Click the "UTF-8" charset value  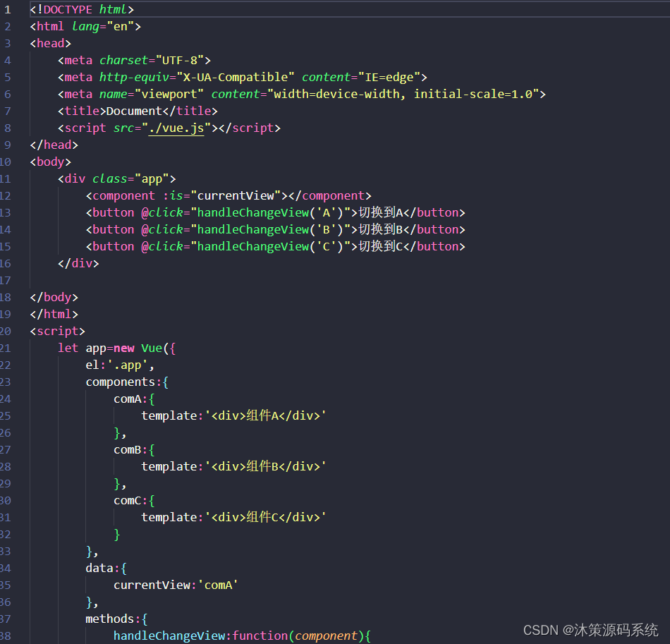pyautogui.click(x=179, y=60)
